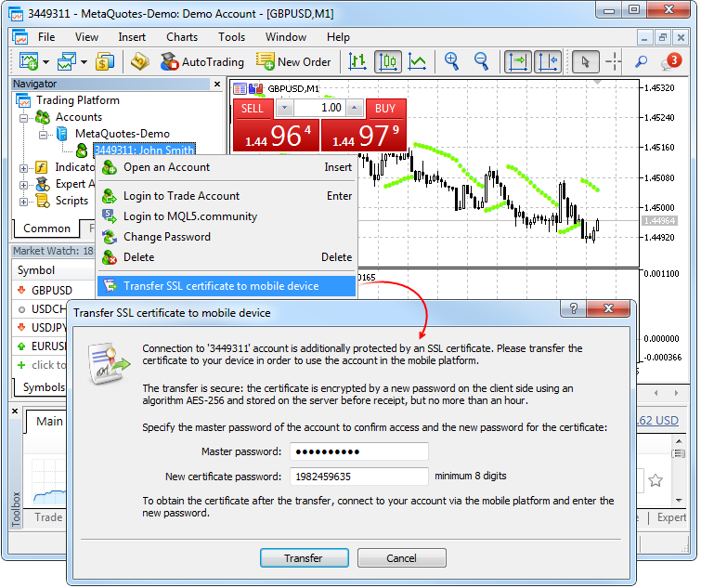Open the Profiles dropdown arrow
701x588 pixels.
[84, 62]
